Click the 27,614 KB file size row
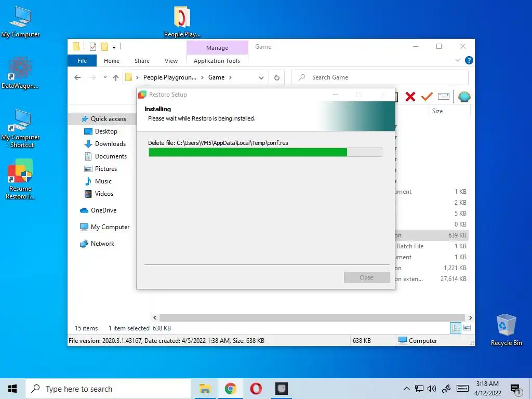The image size is (532, 399). tap(432, 279)
